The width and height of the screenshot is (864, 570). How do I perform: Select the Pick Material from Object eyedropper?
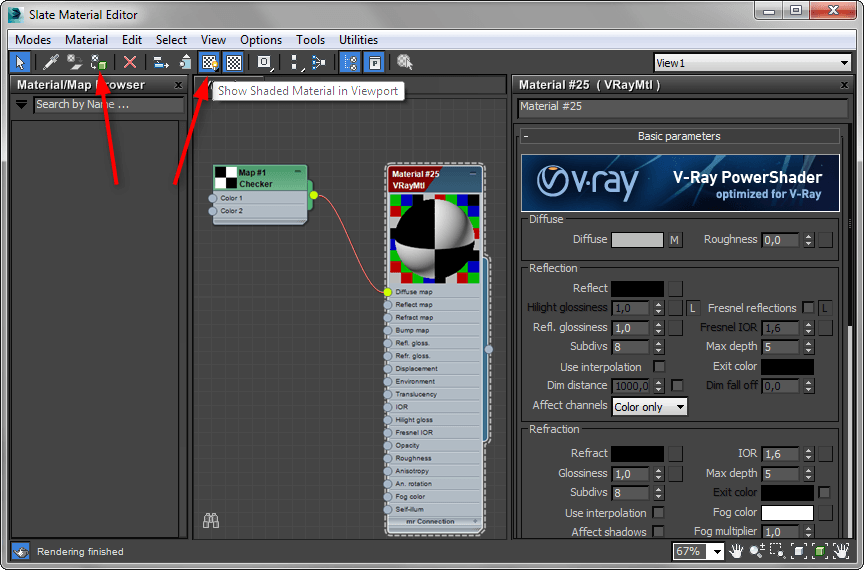51,62
